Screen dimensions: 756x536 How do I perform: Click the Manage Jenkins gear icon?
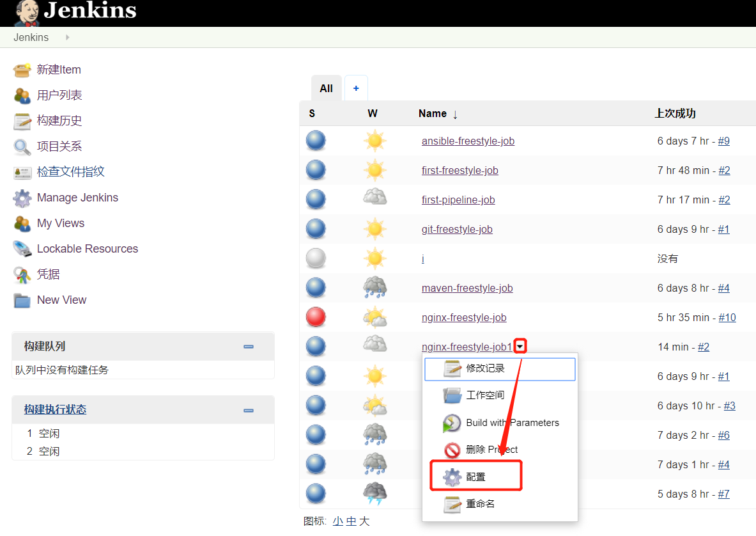pyautogui.click(x=22, y=198)
